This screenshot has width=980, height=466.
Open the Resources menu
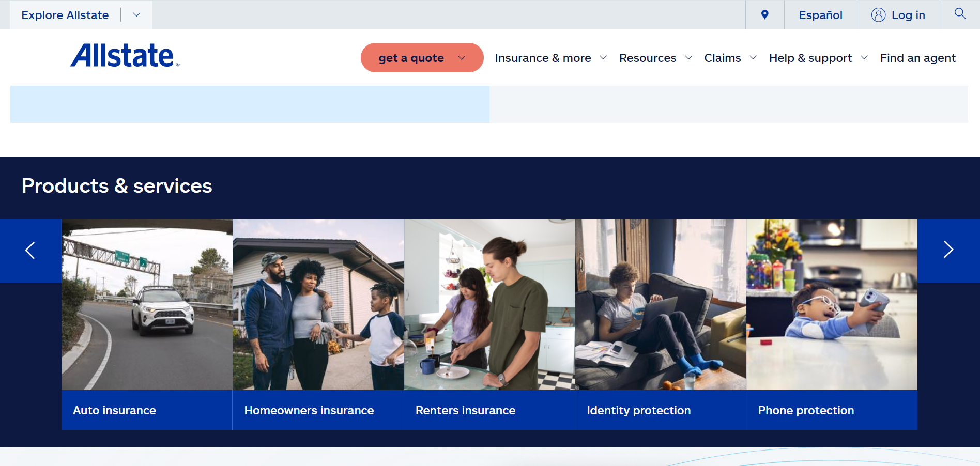point(655,58)
